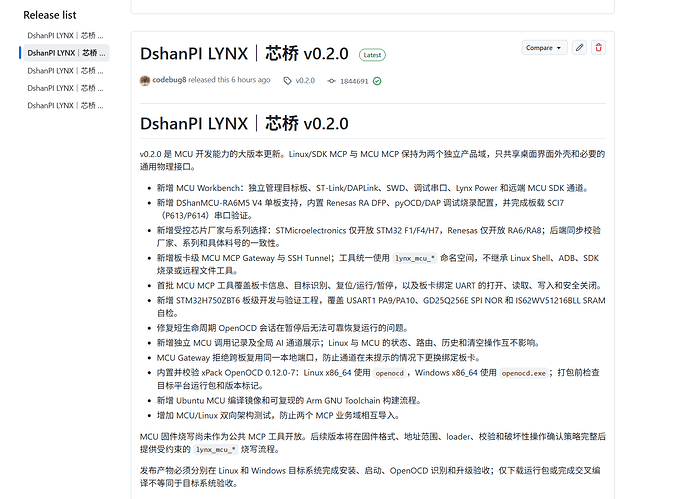This screenshot has height=499, width=687.
Task: Open the Compare dropdown
Action: [x=544, y=48]
